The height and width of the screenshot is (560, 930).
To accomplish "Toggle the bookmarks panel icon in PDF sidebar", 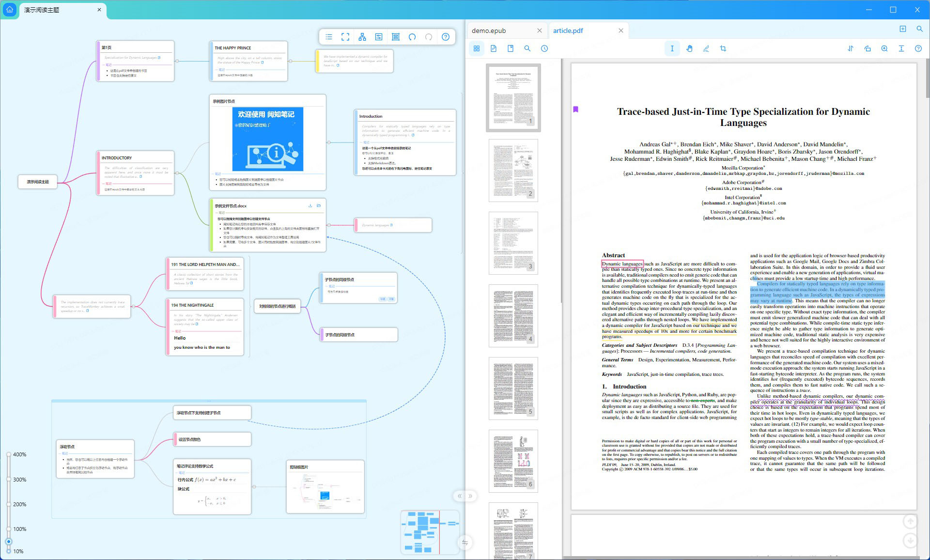I will 511,48.
